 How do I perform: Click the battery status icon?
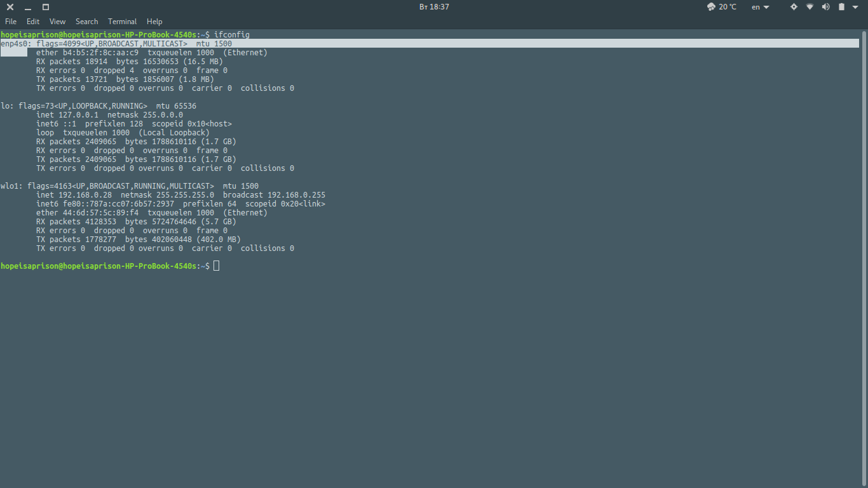click(841, 7)
